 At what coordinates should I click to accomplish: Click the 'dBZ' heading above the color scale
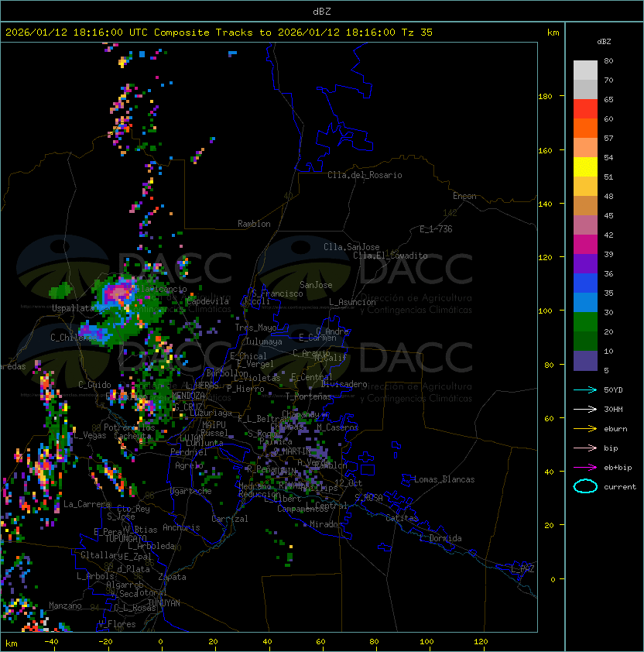tap(604, 42)
